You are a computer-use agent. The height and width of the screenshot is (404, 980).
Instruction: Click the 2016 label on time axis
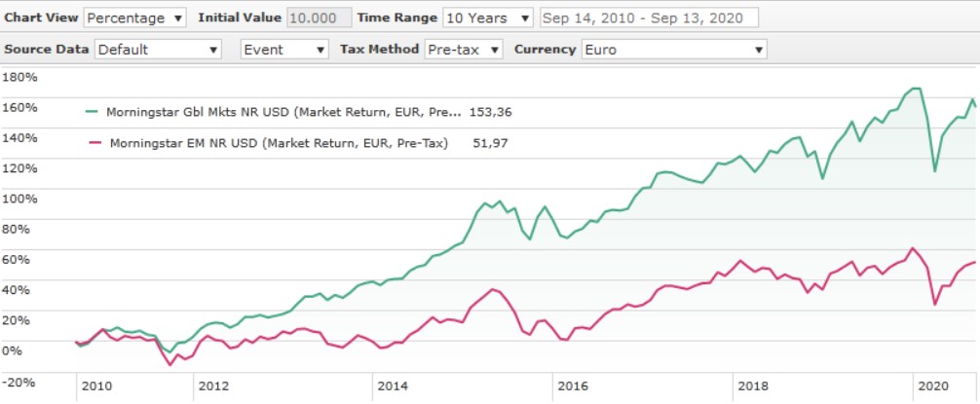573,386
